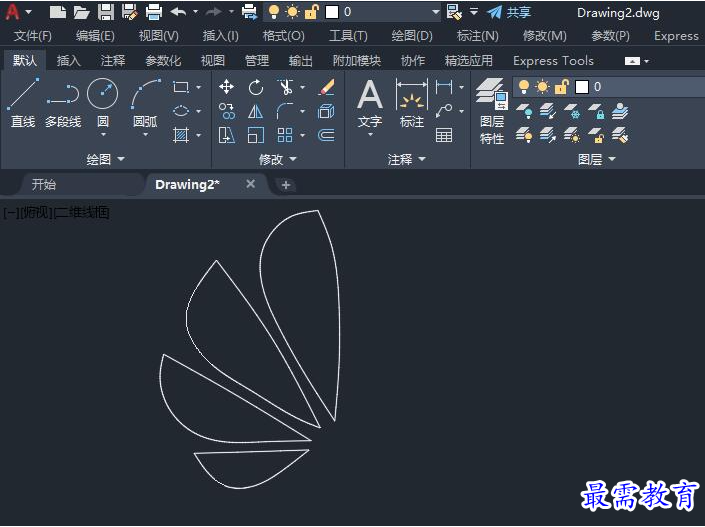Click the Share (共享) button
Viewport: 705px width, 527px height.
[509, 12]
